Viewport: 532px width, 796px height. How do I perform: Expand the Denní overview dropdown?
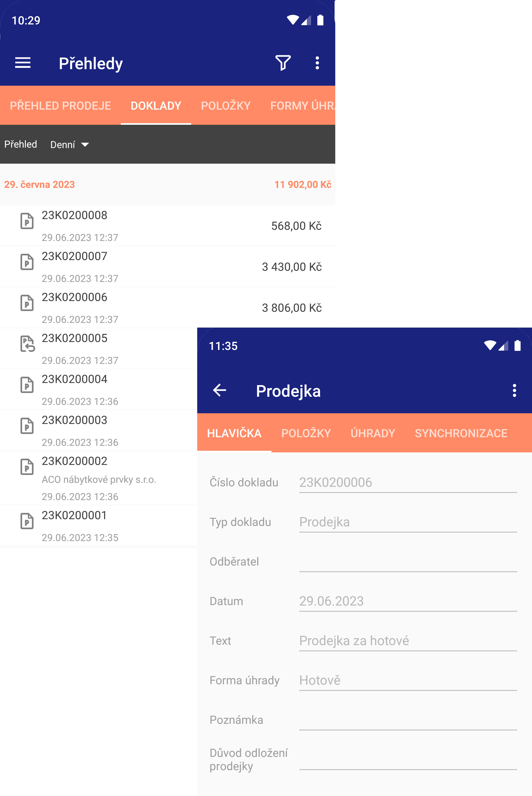tap(70, 145)
